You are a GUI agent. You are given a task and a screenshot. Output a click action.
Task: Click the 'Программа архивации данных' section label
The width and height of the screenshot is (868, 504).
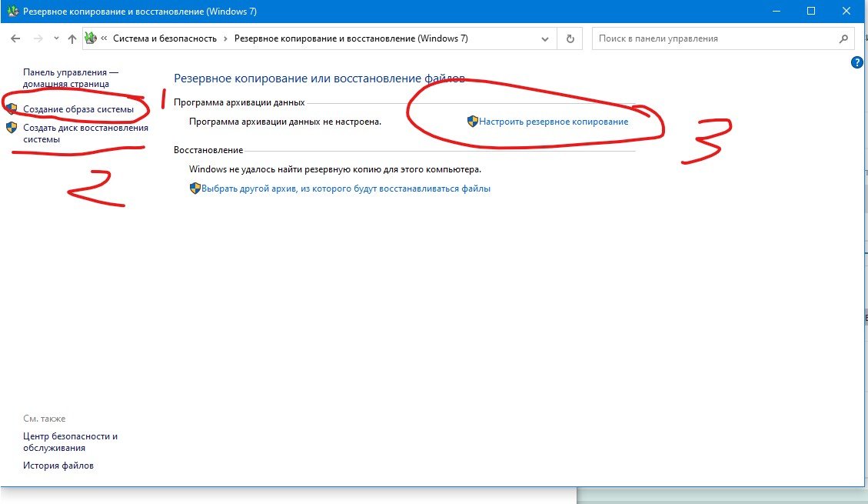click(239, 102)
